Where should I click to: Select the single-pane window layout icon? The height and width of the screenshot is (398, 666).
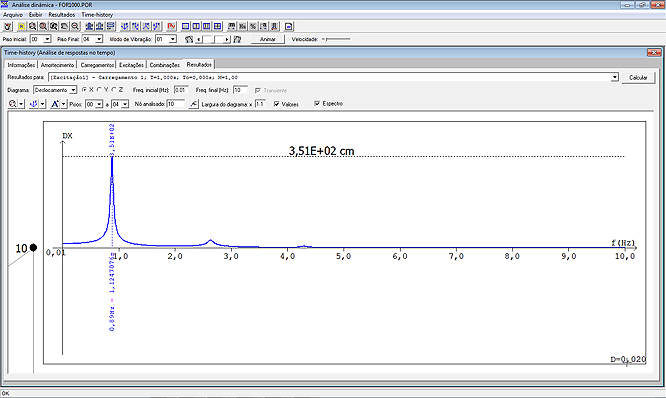(x=186, y=26)
